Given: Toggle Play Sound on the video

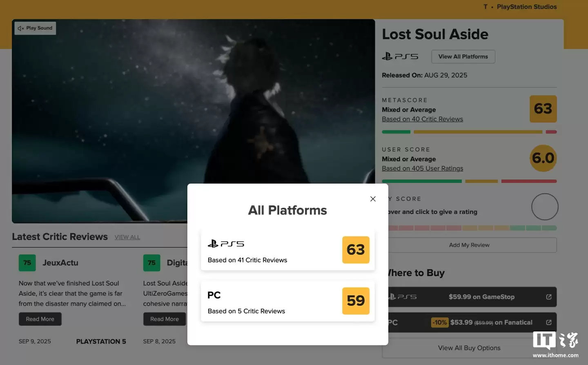Looking at the screenshot, I should click(x=35, y=28).
